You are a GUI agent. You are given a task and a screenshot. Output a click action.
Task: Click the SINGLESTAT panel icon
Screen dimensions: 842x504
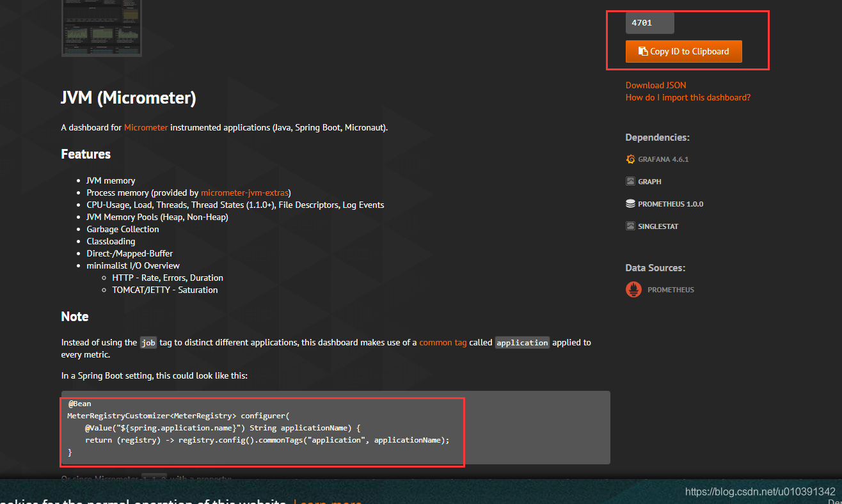(x=630, y=226)
